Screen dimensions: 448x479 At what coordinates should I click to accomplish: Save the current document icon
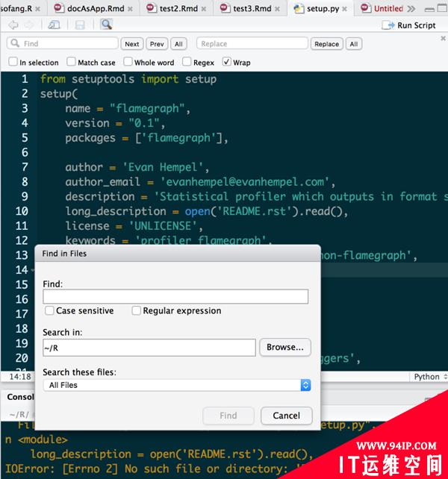tap(80, 25)
